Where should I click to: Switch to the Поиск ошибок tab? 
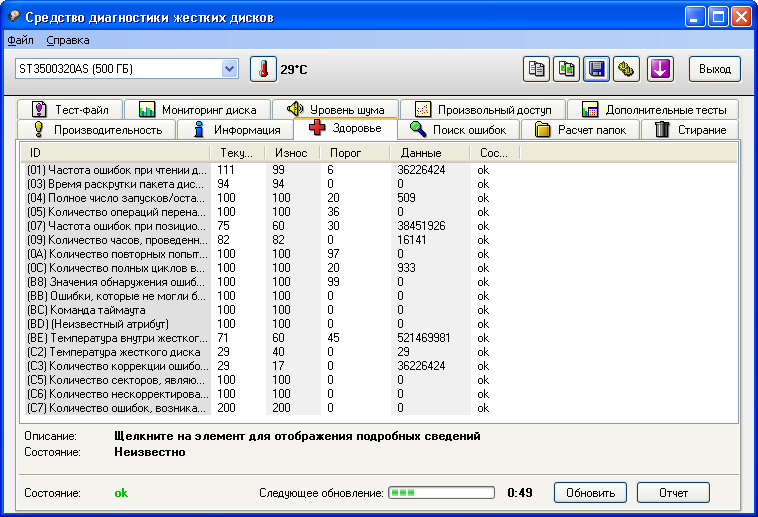(458, 130)
